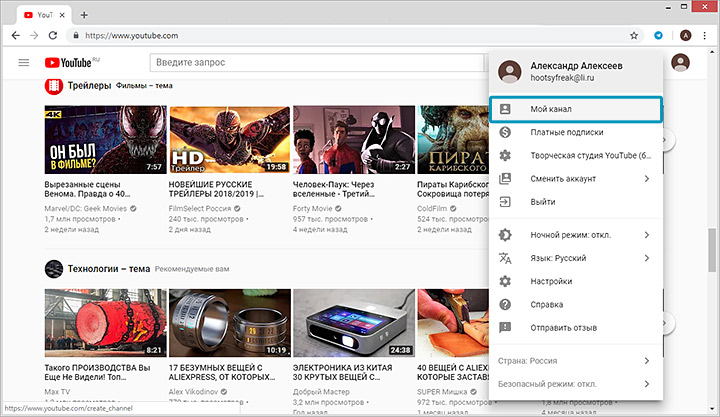Click video title ЭЛЕКТРОНИКА ИЗ КИТАЯ

tap(343, 372)
